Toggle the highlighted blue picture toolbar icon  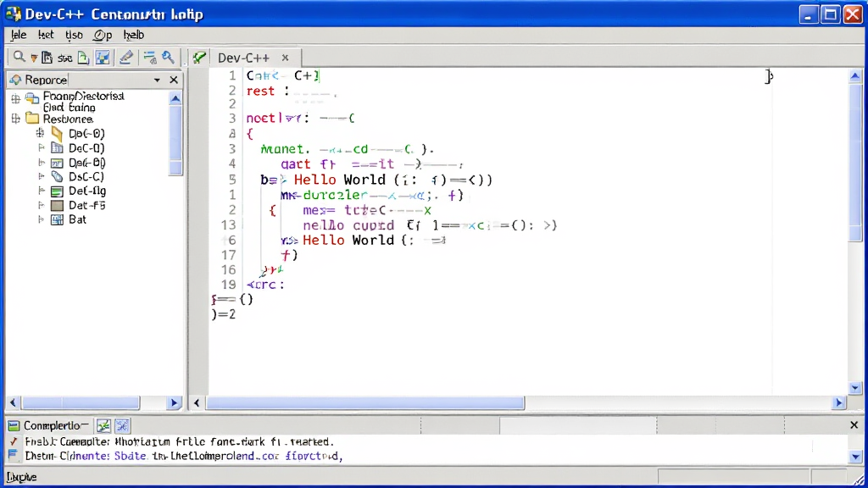(103, 57)
